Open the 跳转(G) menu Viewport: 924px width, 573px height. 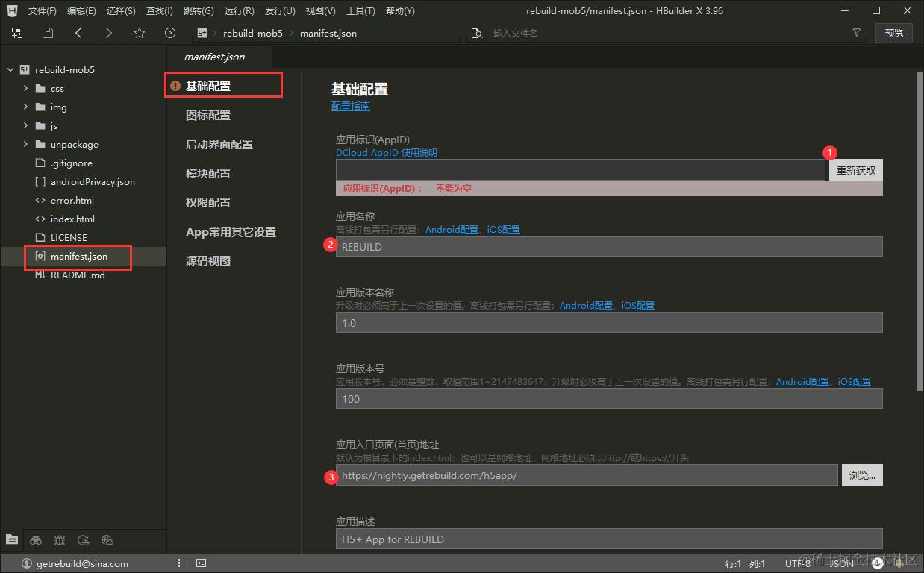pos(199,11)
